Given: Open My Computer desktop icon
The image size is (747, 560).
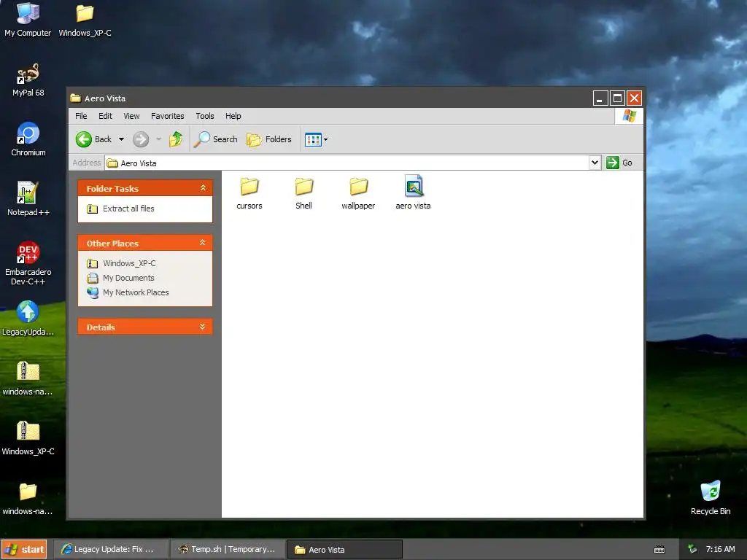Looking at the screenshot, I should 28,20.
